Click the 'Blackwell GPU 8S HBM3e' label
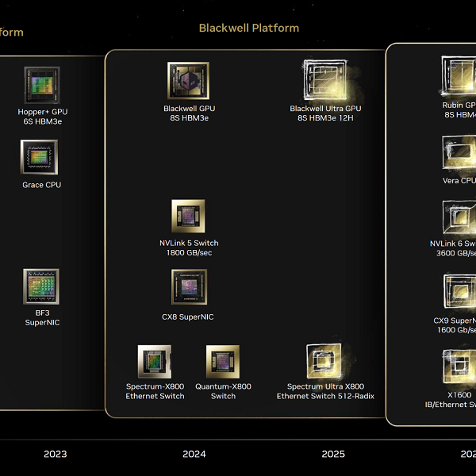The height and width of the screenshot is (476, 476). [189, 113]
